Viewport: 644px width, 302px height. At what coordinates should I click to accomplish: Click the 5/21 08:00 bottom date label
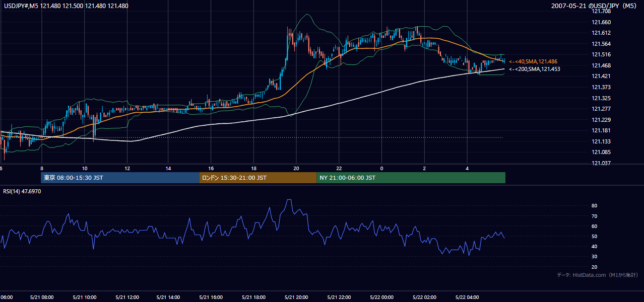point(41,297)
